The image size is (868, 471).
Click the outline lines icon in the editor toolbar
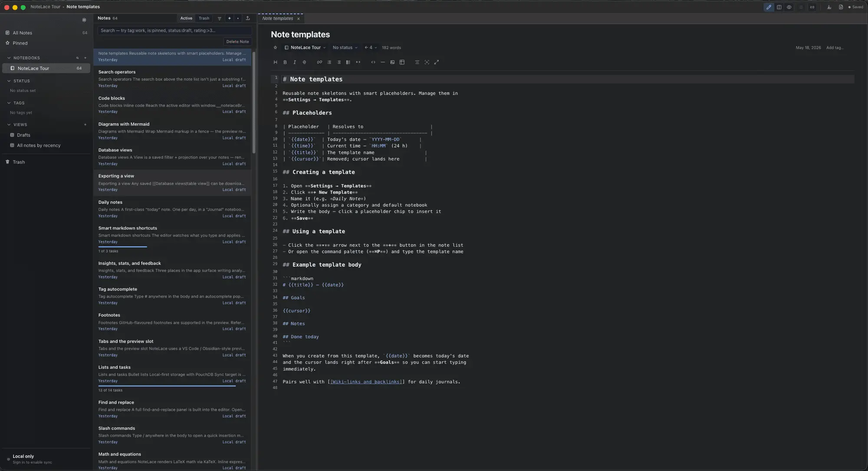(417, 62)
